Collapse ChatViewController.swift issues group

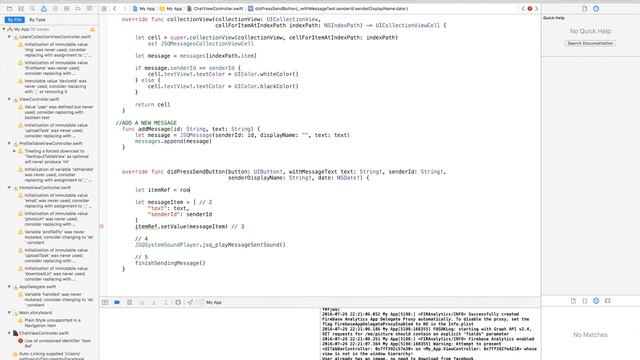click(9, 333)
